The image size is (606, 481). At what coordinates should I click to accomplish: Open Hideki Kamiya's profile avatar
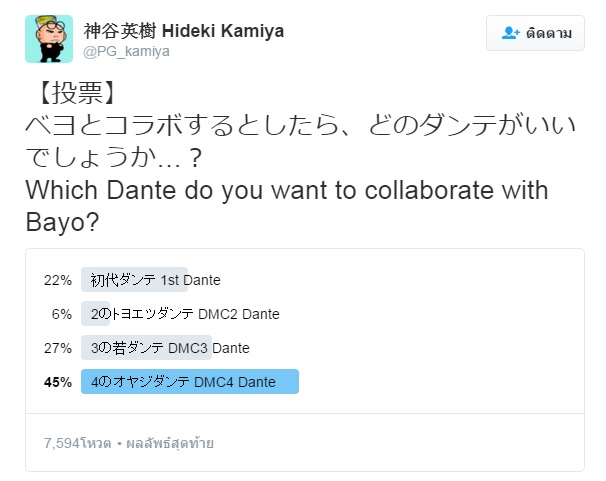tap(49, 39)
